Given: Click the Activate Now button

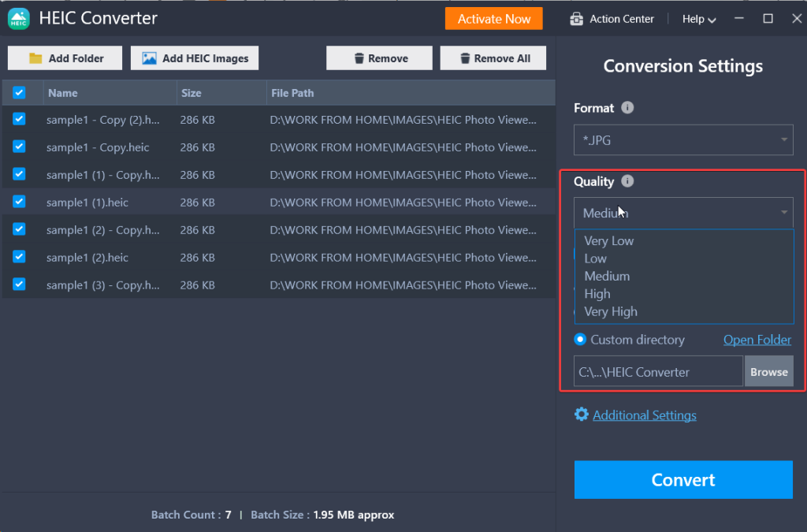Looking at the screenshot, I should pyautogui.click(x=493, y=19).
